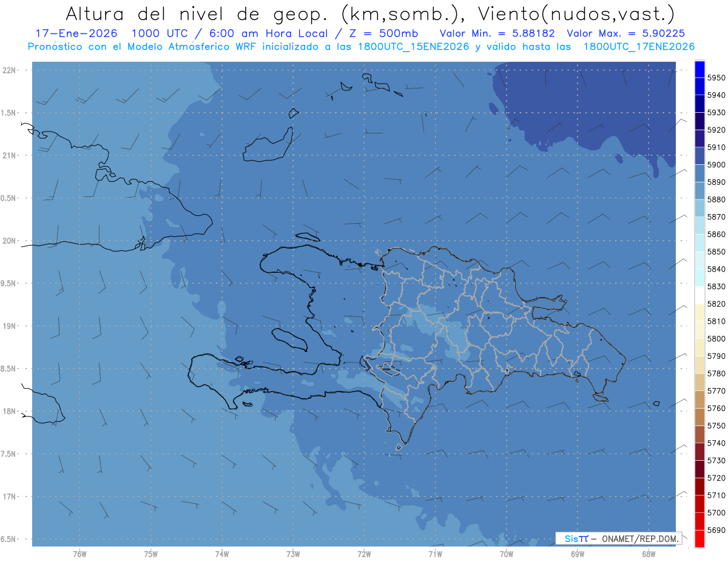Pick the pale yellow swatch between 5820 and 5810
The width and height of the screenshot is (728, 562).
699,312
